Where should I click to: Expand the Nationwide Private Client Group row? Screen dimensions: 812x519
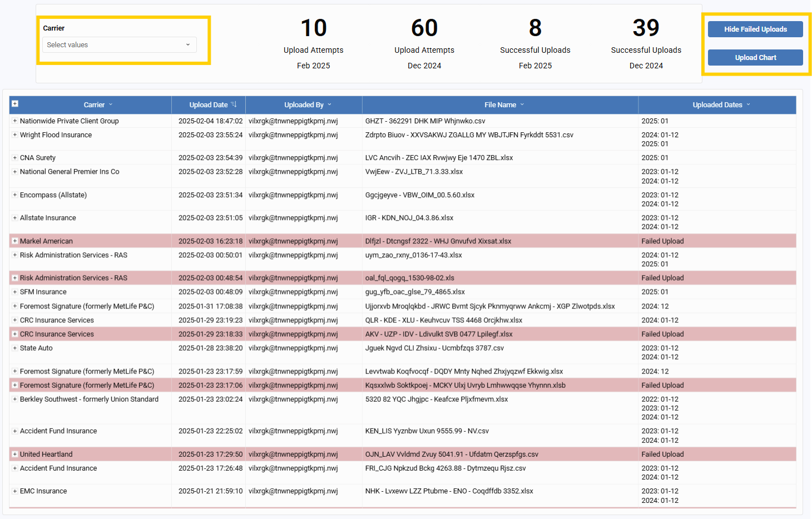(x=15, y=121)
